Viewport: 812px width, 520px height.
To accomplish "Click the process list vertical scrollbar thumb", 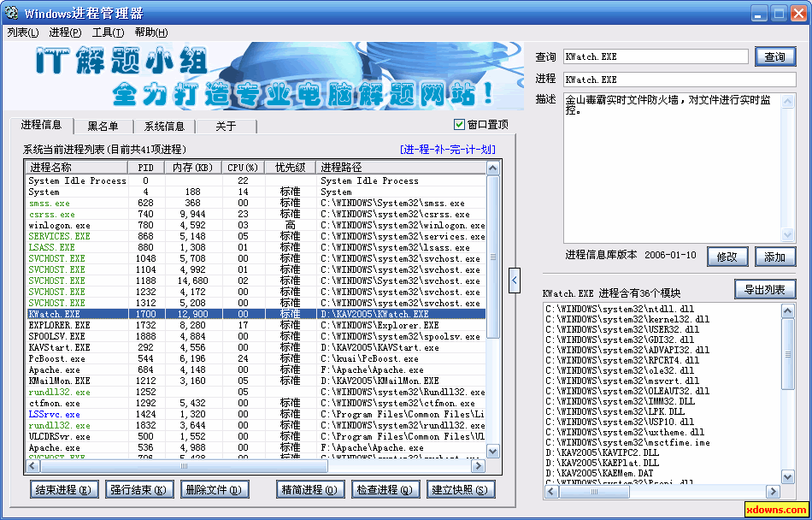I will click(492, 257).
